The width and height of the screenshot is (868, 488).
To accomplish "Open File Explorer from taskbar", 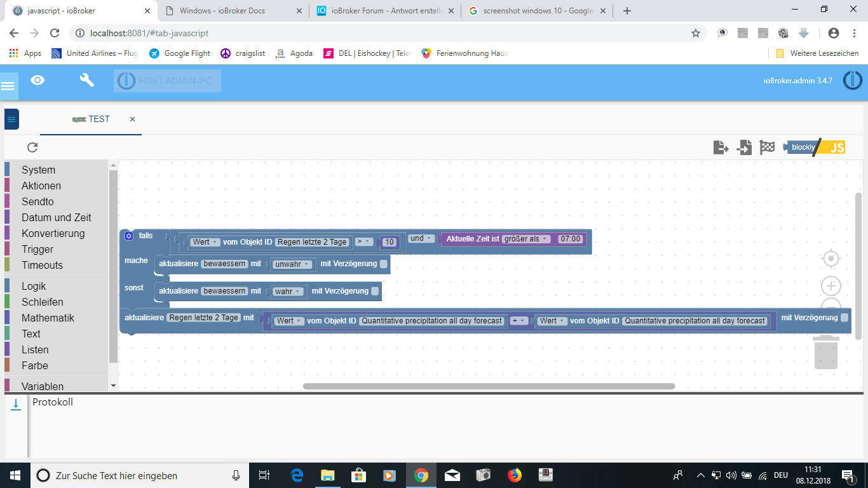I will (327, 475).
